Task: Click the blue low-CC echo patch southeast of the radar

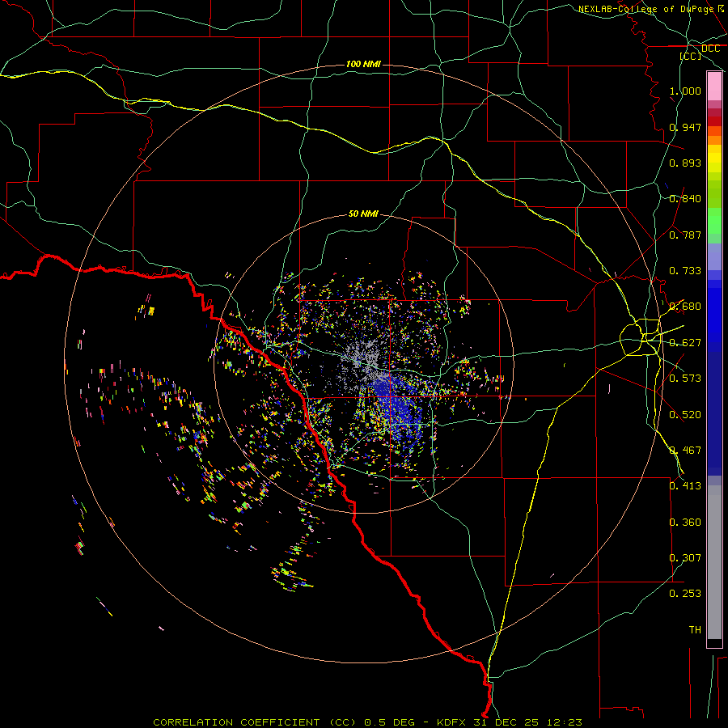Action: pos(398,408)
